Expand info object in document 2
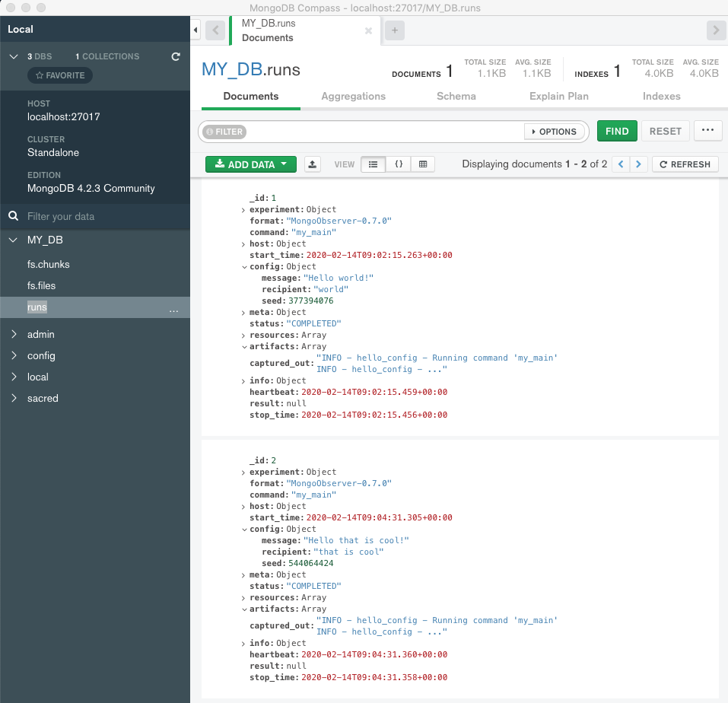The image size is (728, 703). click(x=243, y=644)
